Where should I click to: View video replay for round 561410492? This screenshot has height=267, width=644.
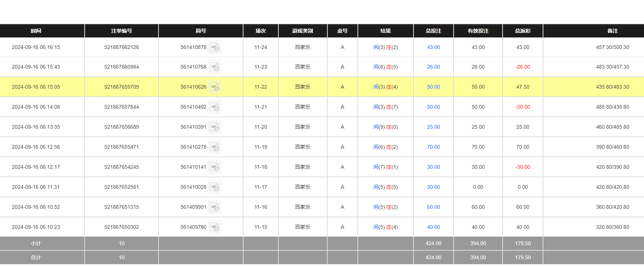click(215, 107)
